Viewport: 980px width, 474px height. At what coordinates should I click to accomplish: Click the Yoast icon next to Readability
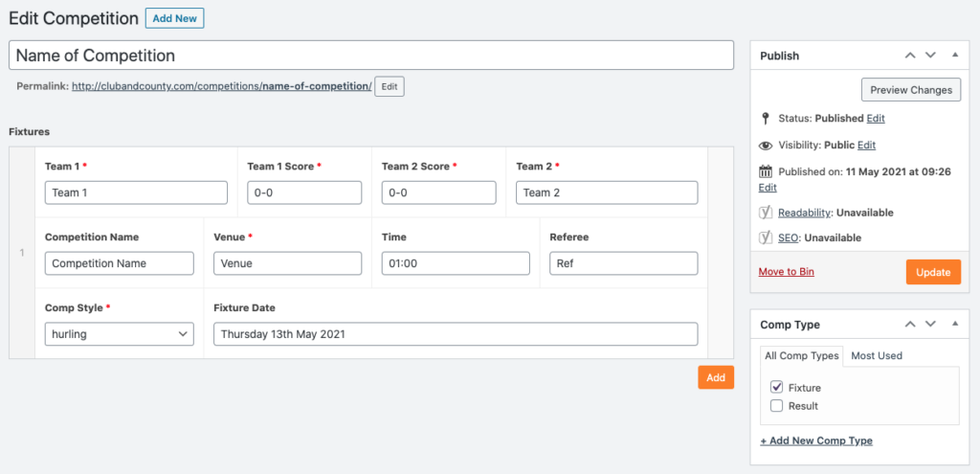[x=766, y=213]
